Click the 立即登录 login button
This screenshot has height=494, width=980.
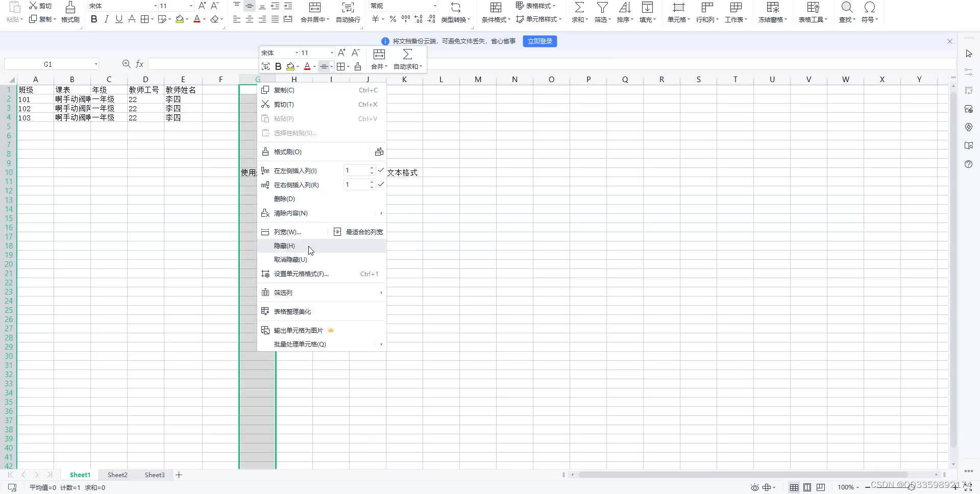[x=540, y=41]
